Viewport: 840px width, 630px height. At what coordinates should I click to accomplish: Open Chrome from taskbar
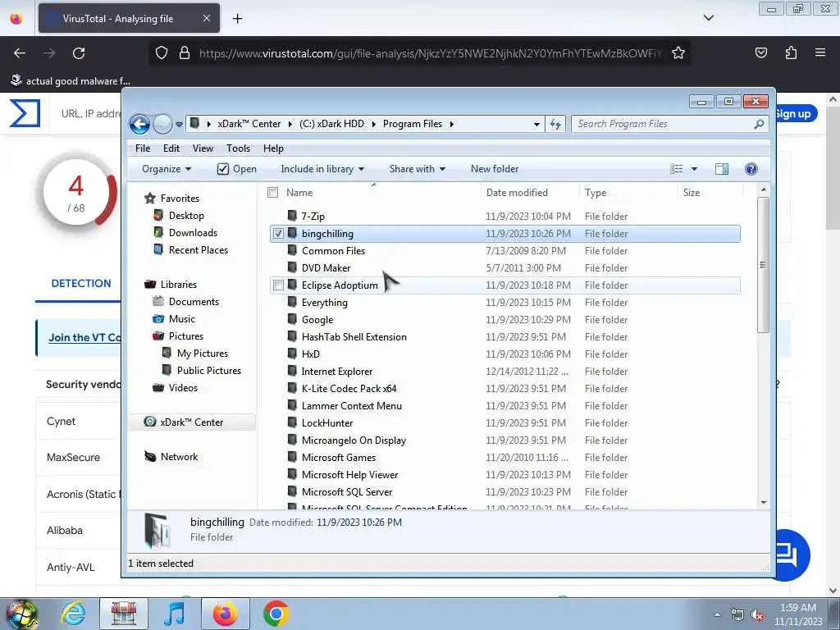point(276,614)
